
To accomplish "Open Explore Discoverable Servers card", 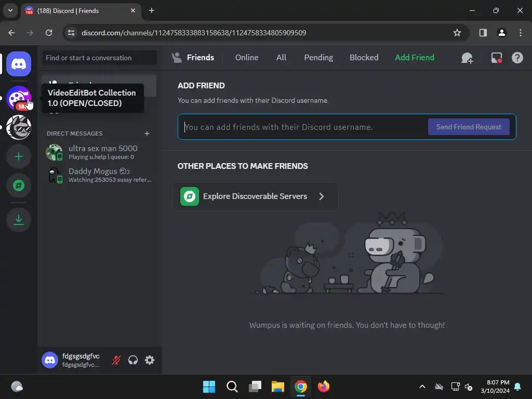I will [256, 196].
